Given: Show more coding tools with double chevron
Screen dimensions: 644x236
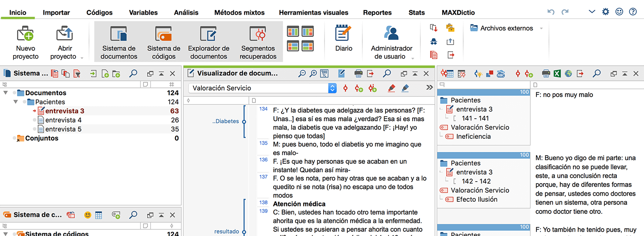Looking at the screenshot, I should [429, 88].
